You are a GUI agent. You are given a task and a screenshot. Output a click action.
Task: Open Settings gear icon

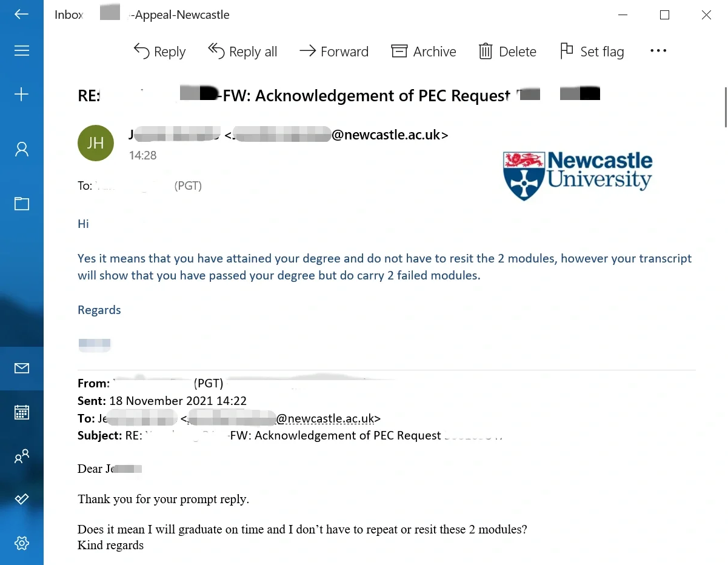click(22, 543)
